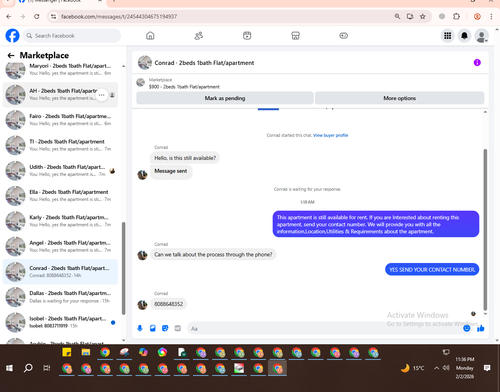Send a thumbs-up like
This screenshot has width=500, height=392.
(x=480, y=329)
